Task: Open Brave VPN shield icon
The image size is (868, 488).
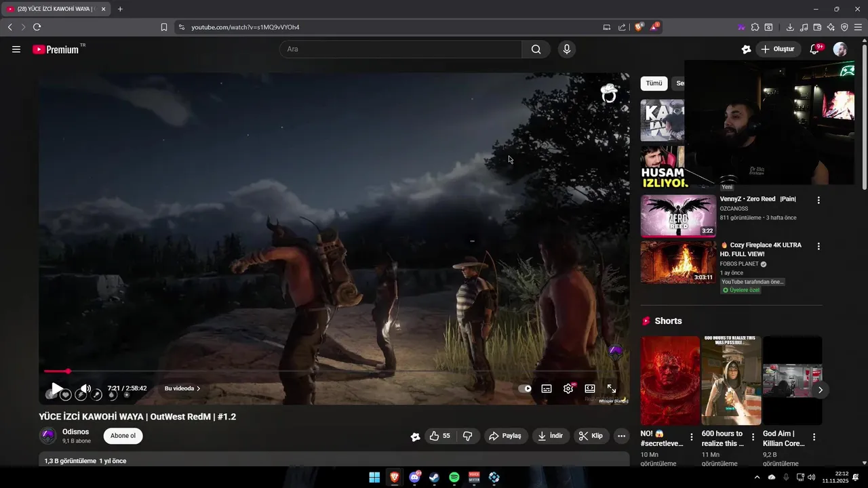Action: pyautogui.click(x=844, y=27)
